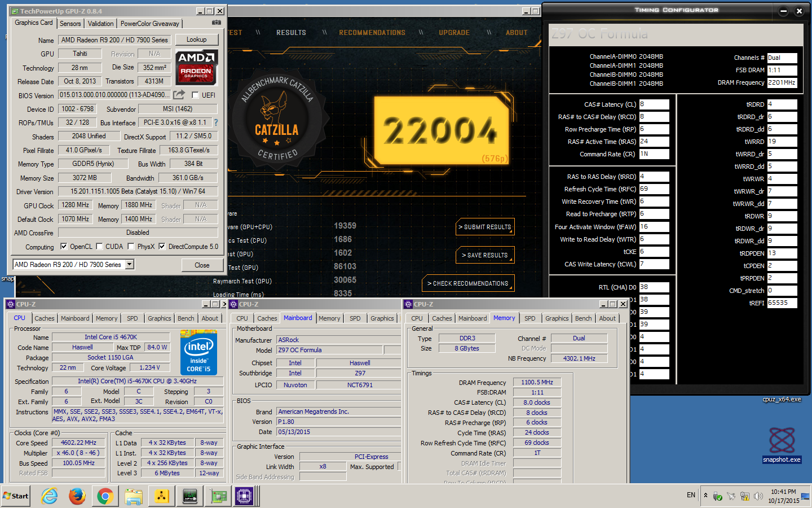Viewport: 812px width, 508px height.
Task: Click the Catzilla score 22004
Action: click(x=440, y=130)
